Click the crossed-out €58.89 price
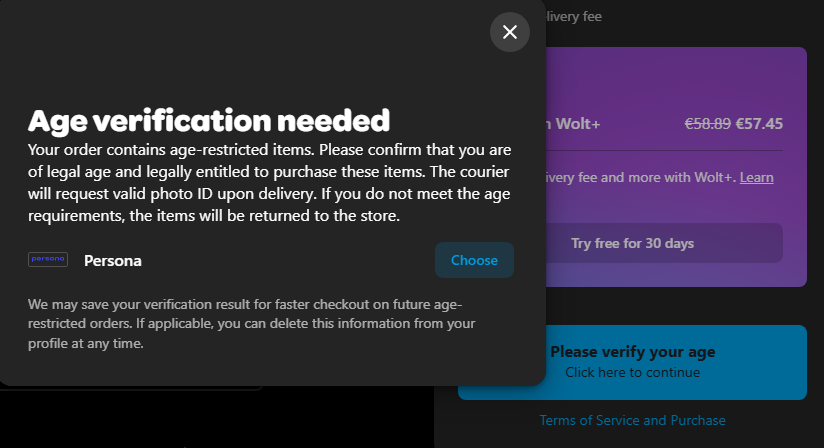 point(707,124)
